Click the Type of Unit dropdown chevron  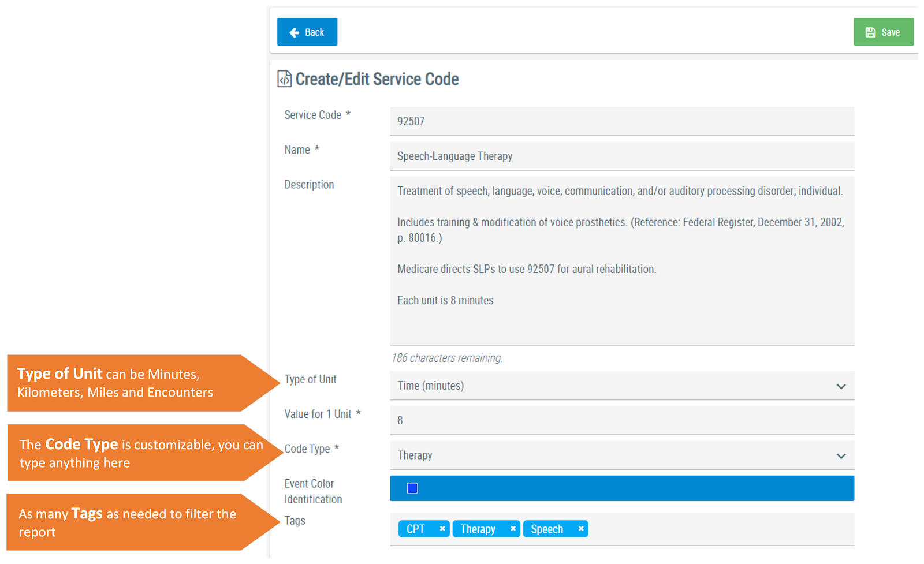pyautogui.click(x=842, y=386)
